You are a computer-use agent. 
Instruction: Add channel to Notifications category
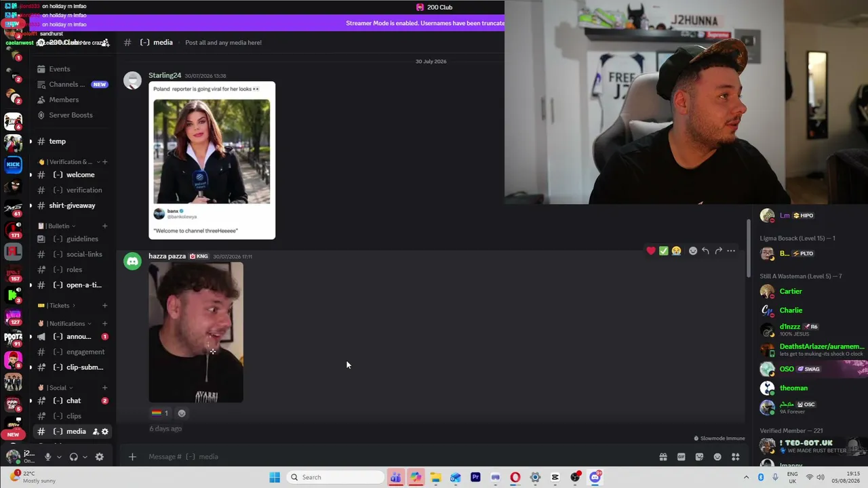tap(104, 324)
